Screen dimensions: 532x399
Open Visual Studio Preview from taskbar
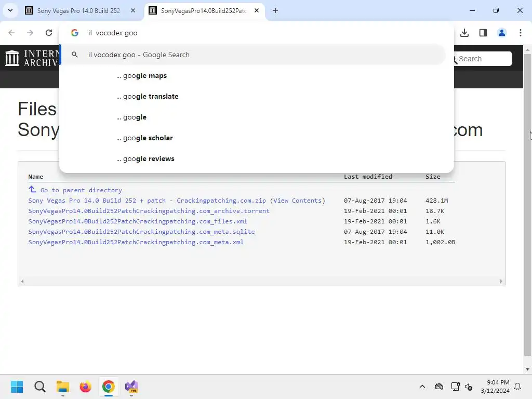pyautogui.click(x=131, y=387)
